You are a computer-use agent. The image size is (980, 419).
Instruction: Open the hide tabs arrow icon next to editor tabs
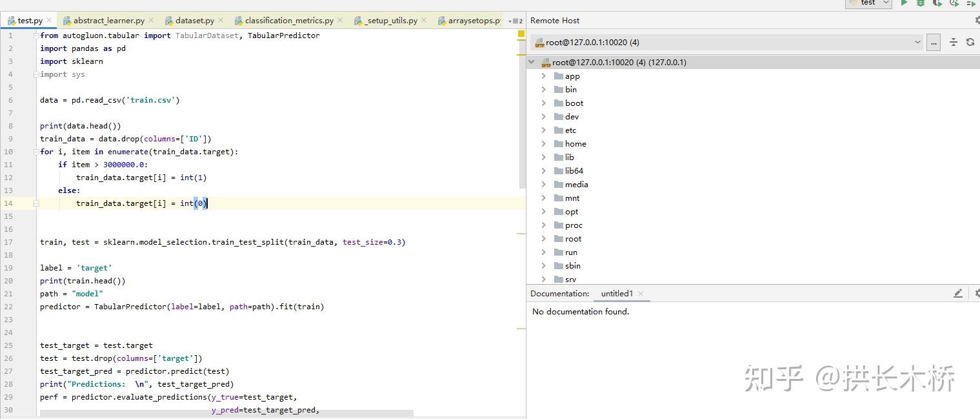coord(514,20)
